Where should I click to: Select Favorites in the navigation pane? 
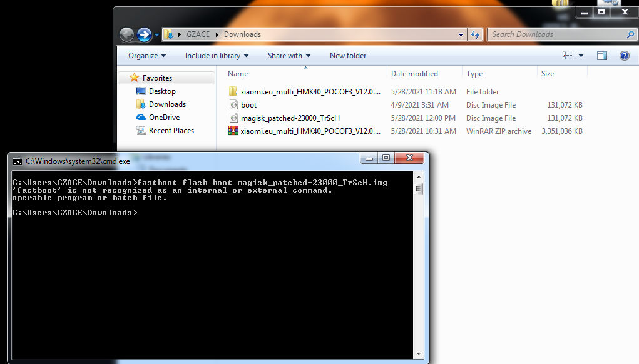(157, 78)
